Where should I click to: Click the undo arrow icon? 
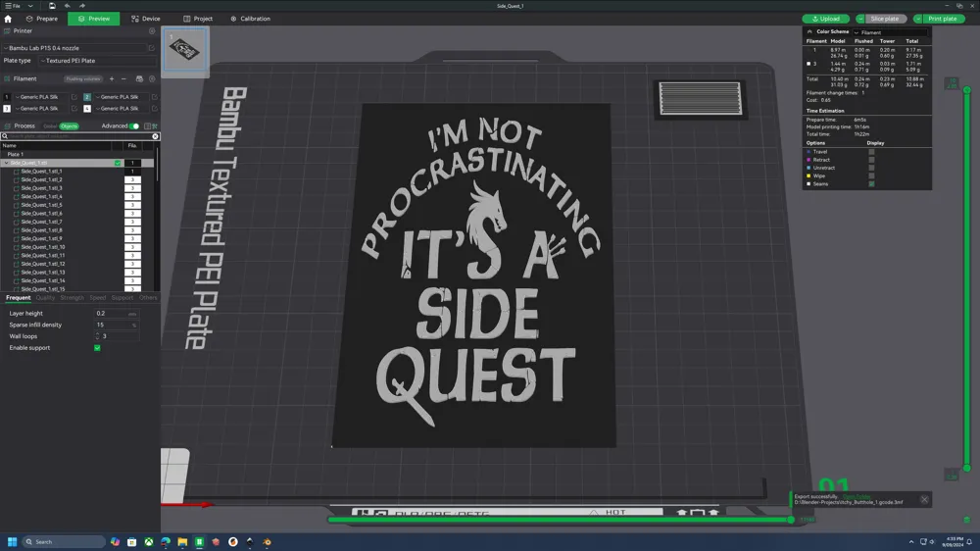[68, 6]
